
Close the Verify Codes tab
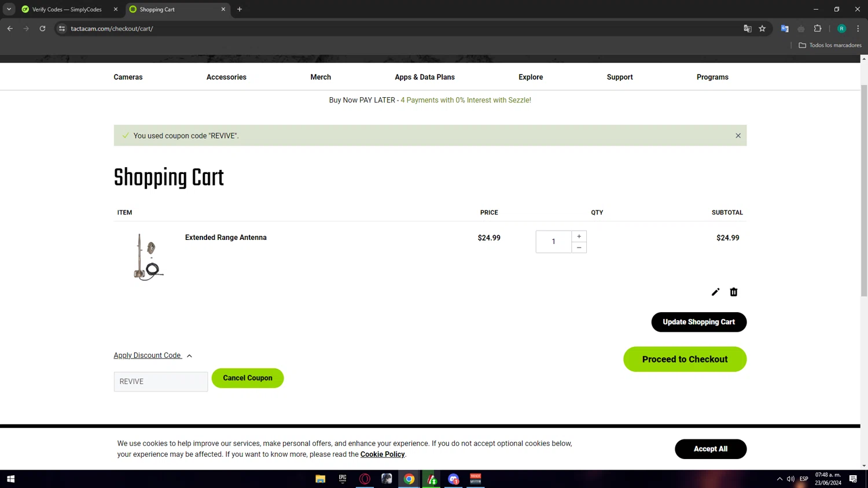pyautogui.click(x=116, y=9)
